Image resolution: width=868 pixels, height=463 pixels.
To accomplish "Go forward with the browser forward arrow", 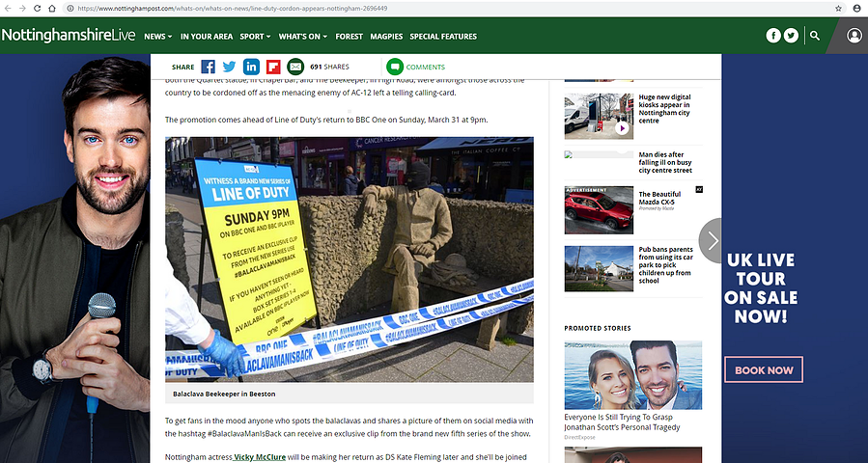I will click(x=22, y=9).
